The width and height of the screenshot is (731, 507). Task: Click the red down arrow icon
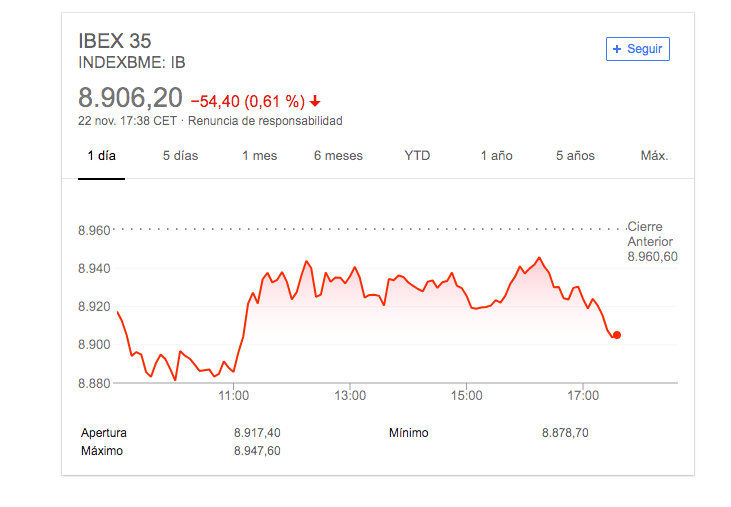(315, 101)
